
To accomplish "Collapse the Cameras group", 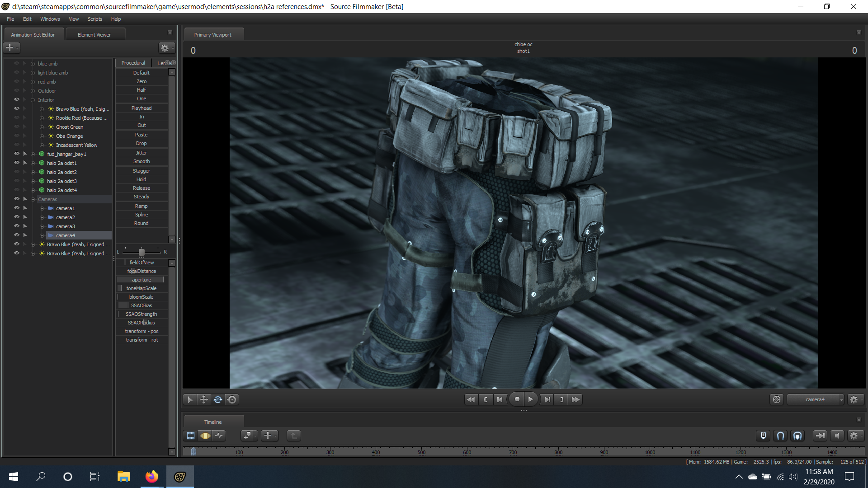I will [33, 199].
